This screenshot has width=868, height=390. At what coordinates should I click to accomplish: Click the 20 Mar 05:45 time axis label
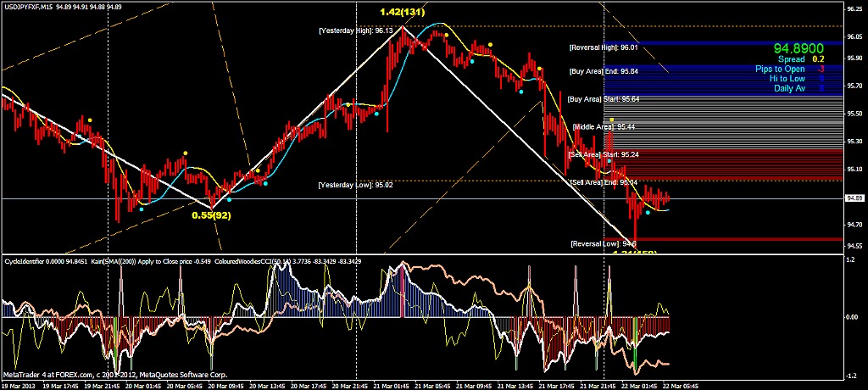click(185, 386)
